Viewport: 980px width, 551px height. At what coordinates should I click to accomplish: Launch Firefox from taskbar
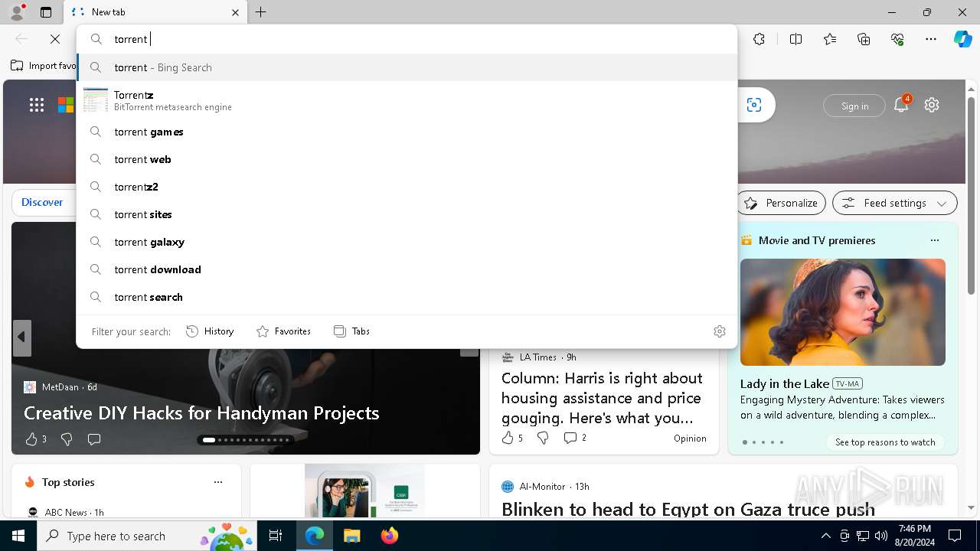389,536
